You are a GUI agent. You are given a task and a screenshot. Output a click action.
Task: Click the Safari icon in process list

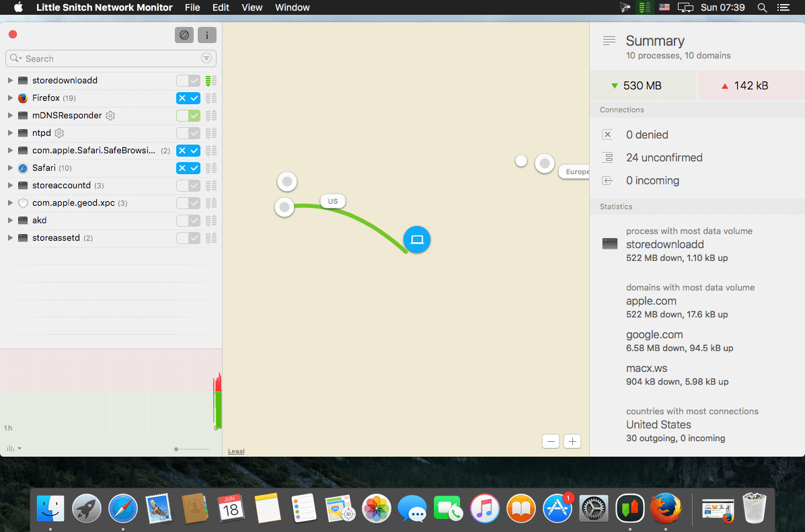pyautogui.click(x=23, y=168)
